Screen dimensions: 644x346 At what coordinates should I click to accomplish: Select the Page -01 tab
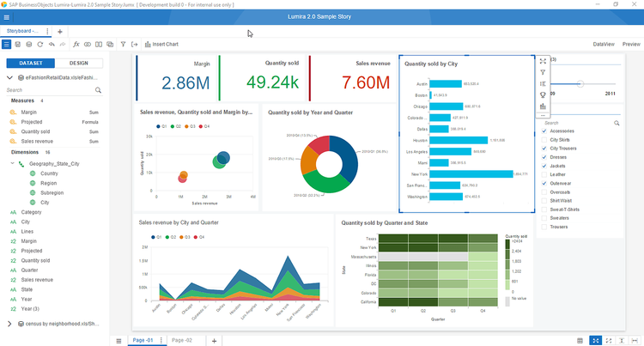(143, 340)
